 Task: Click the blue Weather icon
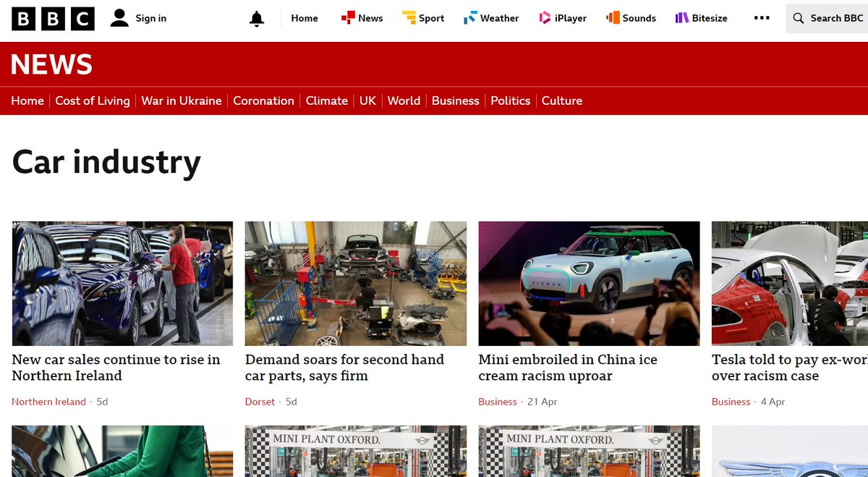point(470,18)
